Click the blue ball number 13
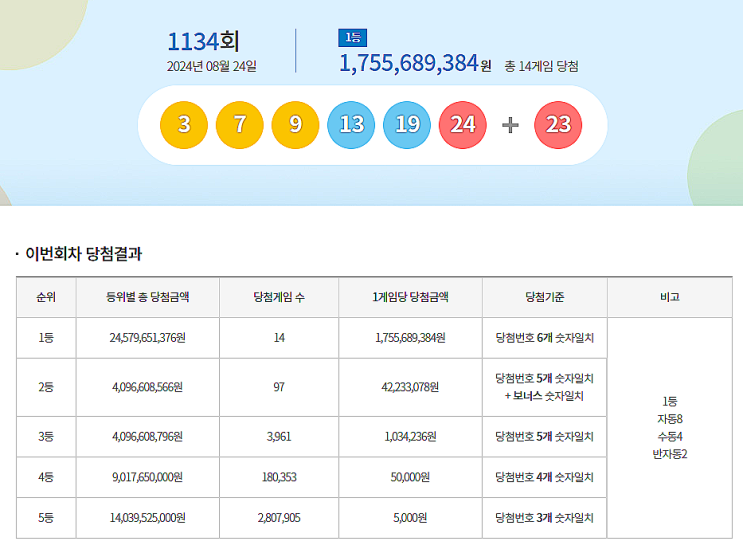 click(351, 125)
